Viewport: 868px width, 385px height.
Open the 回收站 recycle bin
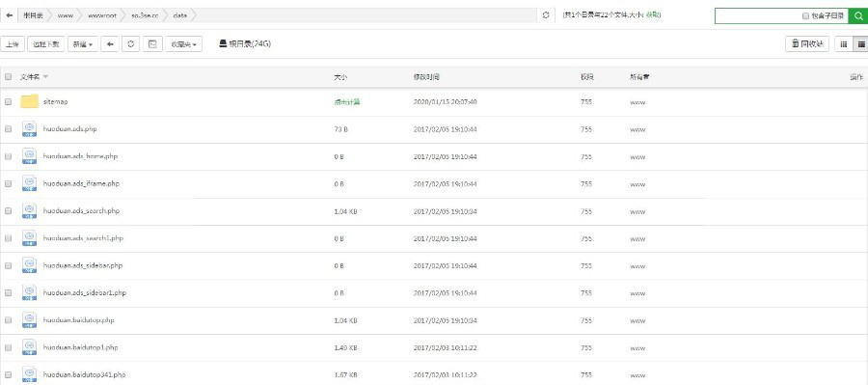point(807,44)
